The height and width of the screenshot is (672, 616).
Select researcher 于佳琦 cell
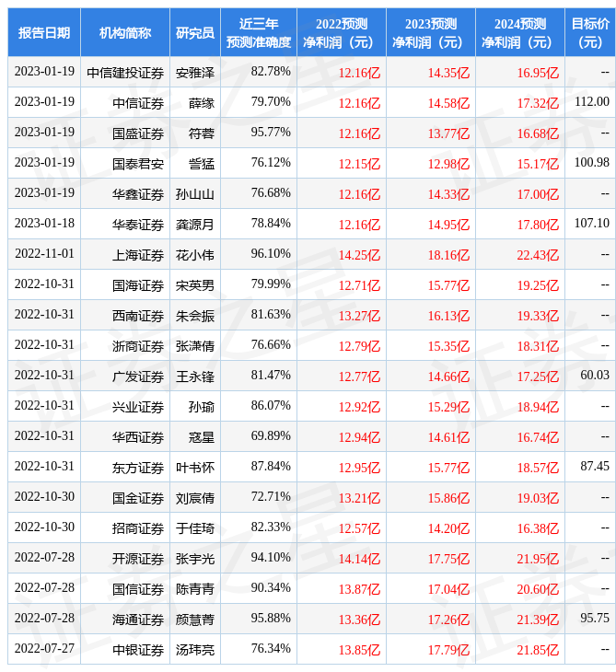(x=195, y=528)
